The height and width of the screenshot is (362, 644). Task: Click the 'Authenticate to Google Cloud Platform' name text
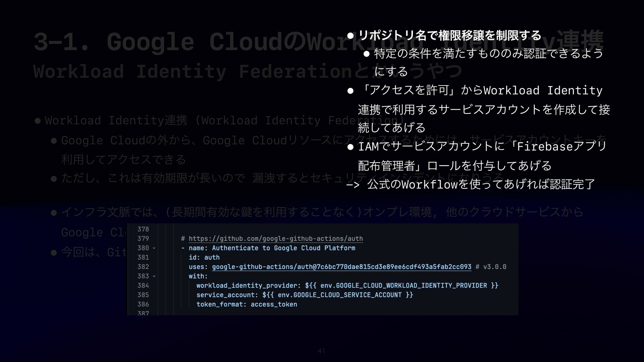(x=283, y=248)
